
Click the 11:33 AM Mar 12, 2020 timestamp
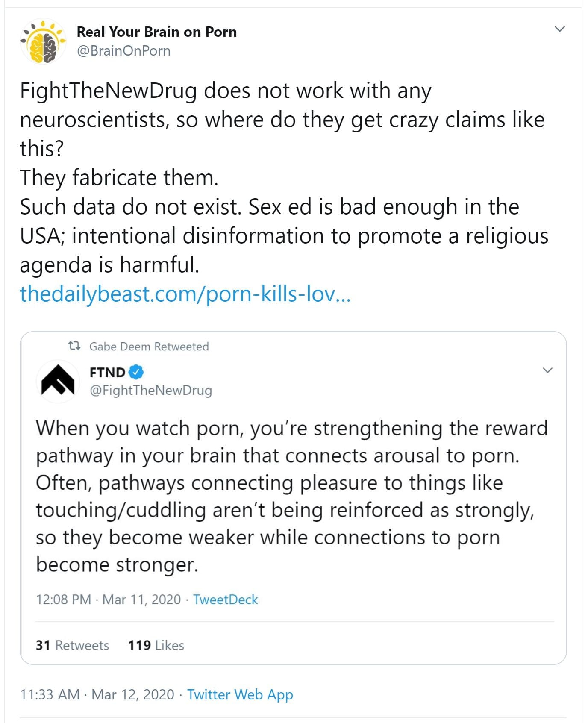[x=97, y=694]
